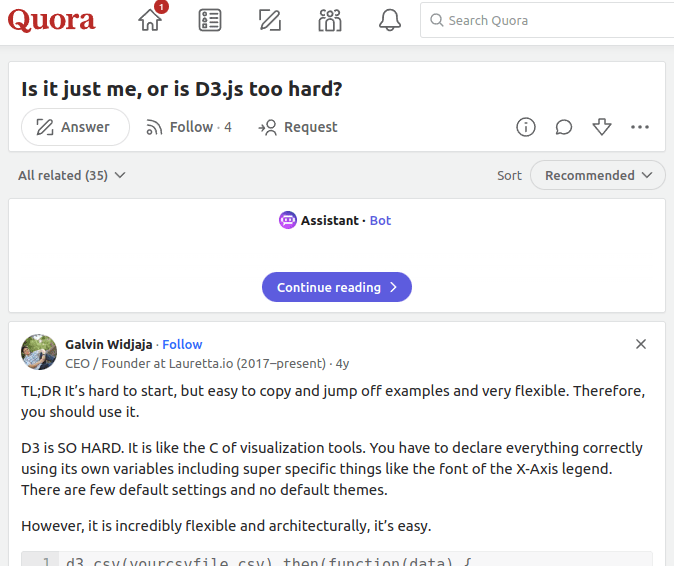Click the Quora logo
The image size is (674, 566).
pyautogui.click(x=52, y=20)
